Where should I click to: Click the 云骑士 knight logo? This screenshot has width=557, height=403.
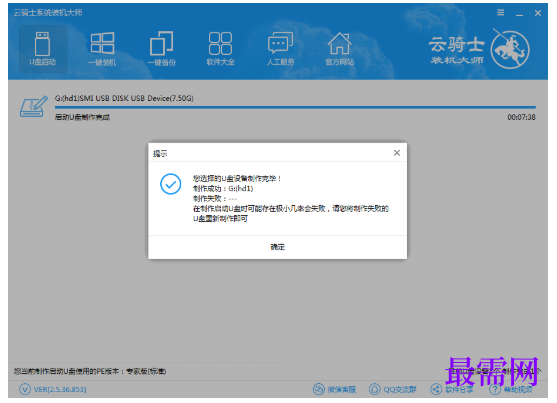tap(509, 49)
